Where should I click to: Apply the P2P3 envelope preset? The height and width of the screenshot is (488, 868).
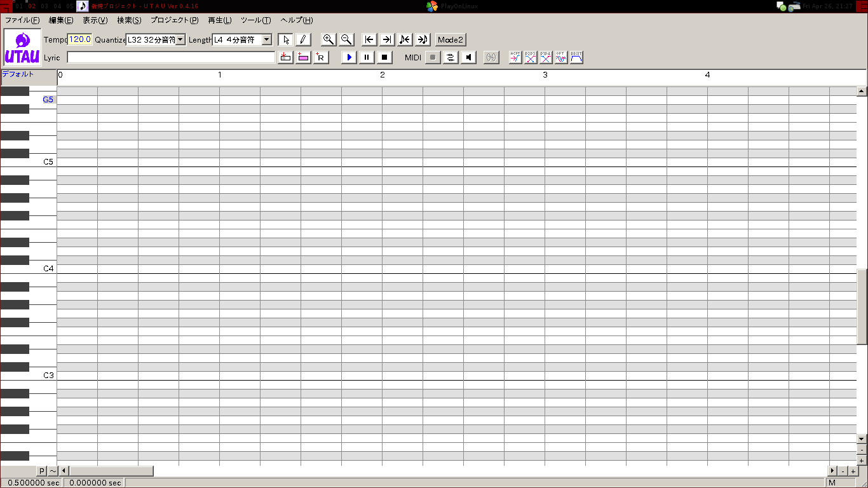tap(531, 57)
